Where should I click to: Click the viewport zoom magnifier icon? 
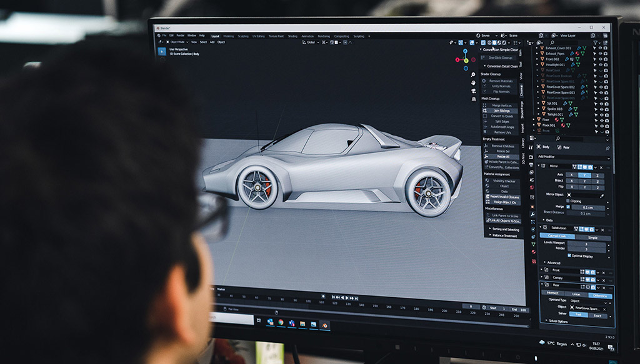click(473, 75)
